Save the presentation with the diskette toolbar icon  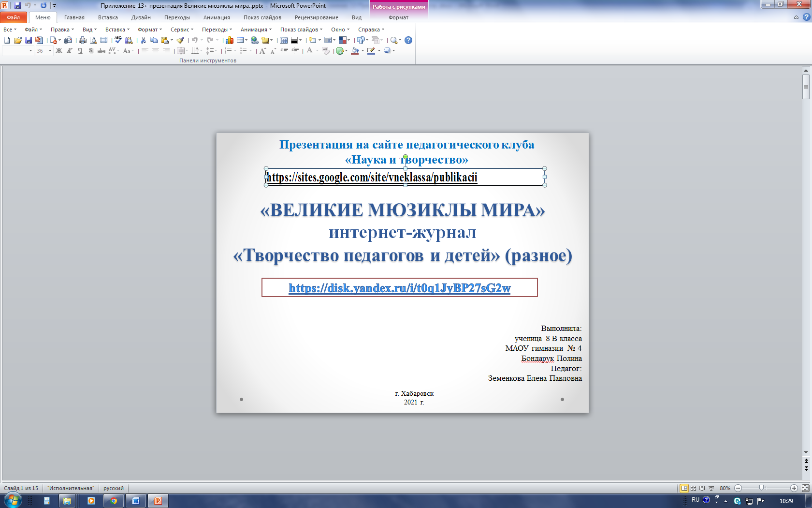[29, 40]
